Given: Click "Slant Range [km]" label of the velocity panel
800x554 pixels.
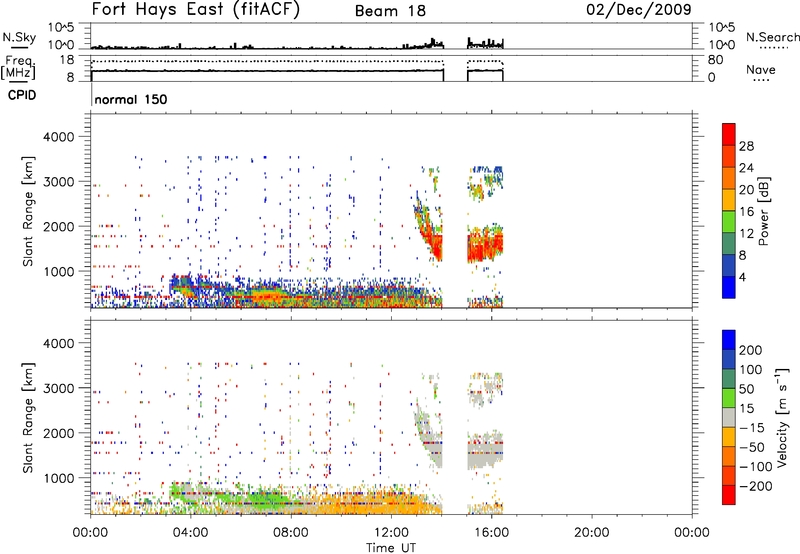Looking at the screenshot, I should (x=28, y=418).
